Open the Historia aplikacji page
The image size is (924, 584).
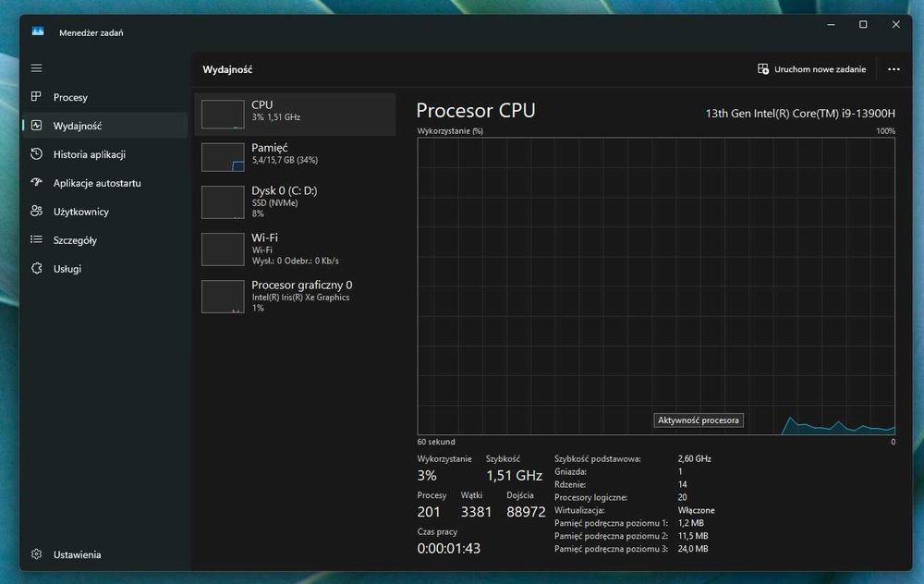coord(105,153)
